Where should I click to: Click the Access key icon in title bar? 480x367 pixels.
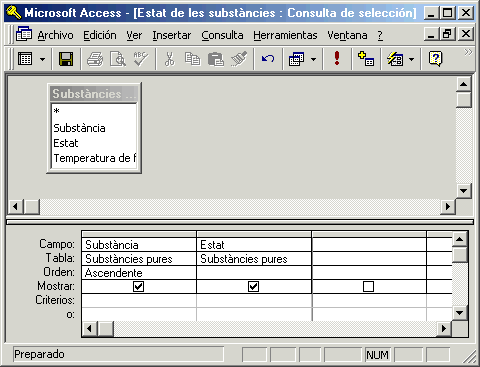[x=13, y=13]
